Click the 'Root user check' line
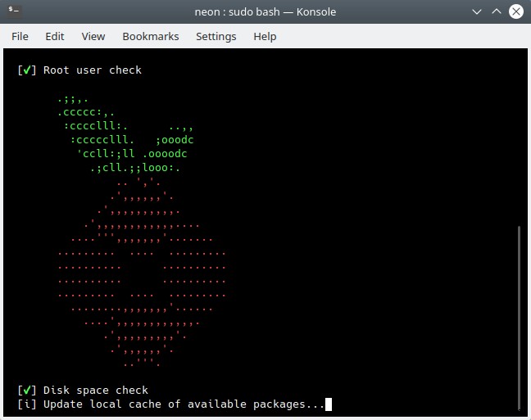 pyautogui.click(x=79, y=70)
